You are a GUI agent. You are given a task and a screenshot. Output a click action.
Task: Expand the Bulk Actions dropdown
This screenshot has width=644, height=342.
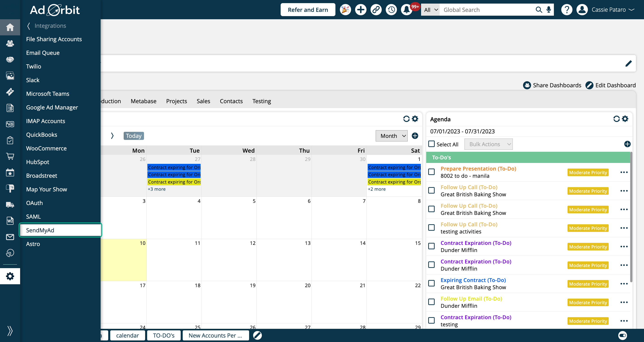click(489, 144)
